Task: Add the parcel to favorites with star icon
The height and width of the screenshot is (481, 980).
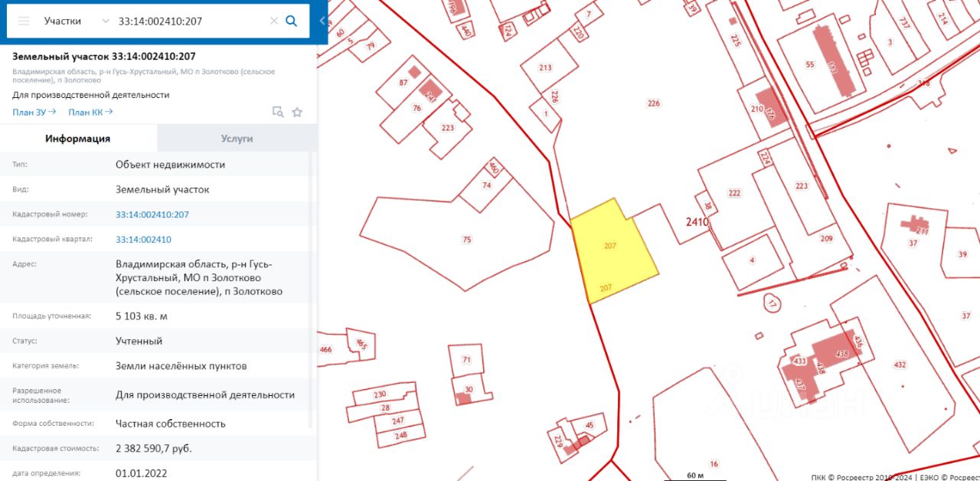Action: pyautogui.click(x=297, y=112)
